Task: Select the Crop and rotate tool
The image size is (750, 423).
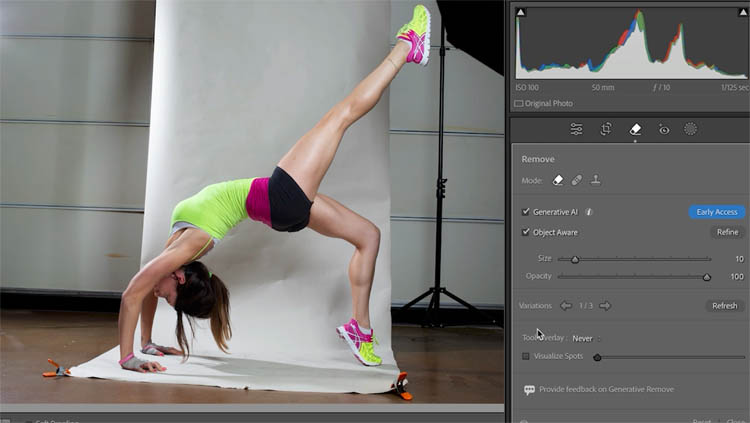Action: (x=606, y=129)
